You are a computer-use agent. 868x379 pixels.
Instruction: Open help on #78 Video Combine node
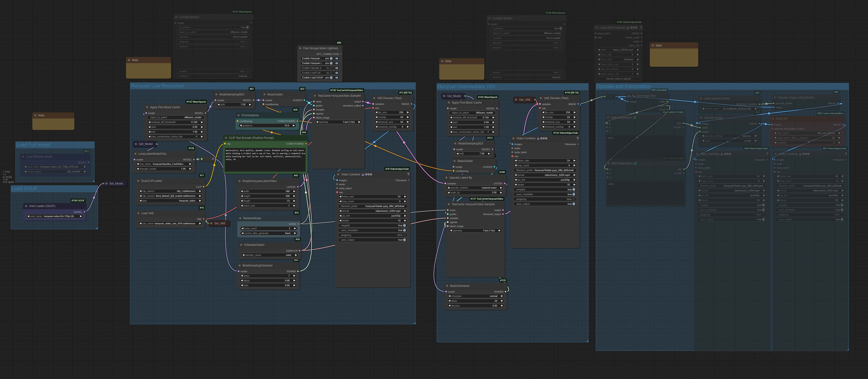(x=408, y=174)
